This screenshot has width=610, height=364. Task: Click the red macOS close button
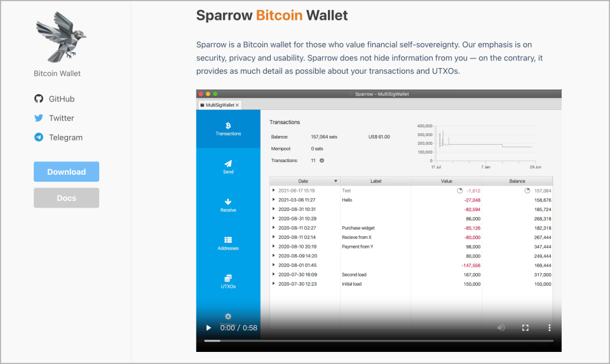(201, 94)
